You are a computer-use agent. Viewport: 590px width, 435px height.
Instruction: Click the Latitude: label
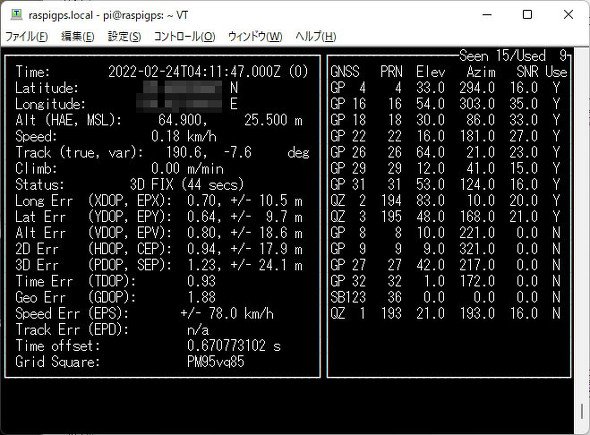47,88
